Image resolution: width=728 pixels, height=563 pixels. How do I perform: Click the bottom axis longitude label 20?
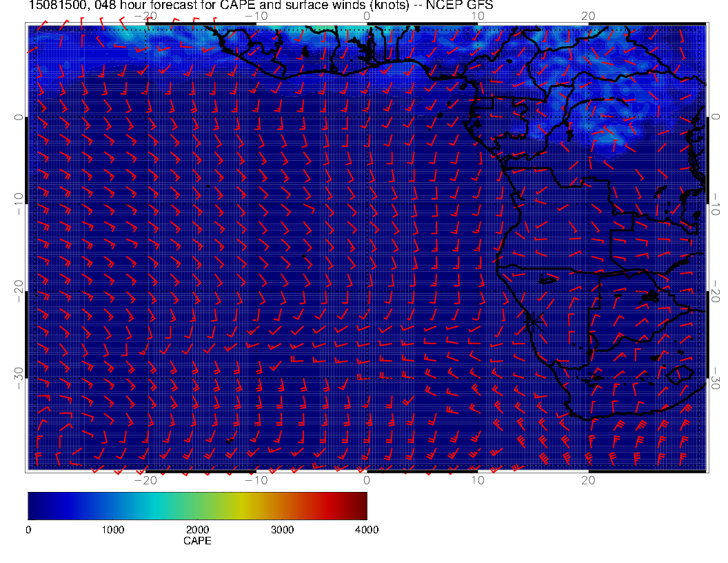(x=588, y=481)
